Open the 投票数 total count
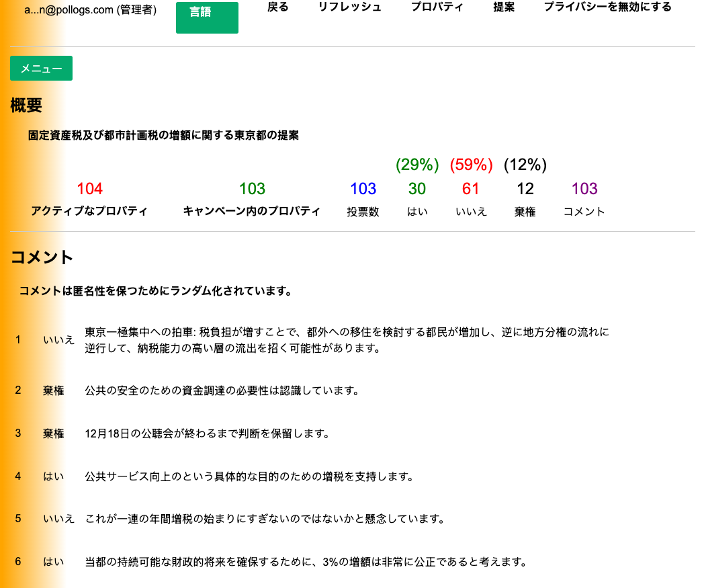The width and height of the screenshot is (704, 588). click(362, 189)
